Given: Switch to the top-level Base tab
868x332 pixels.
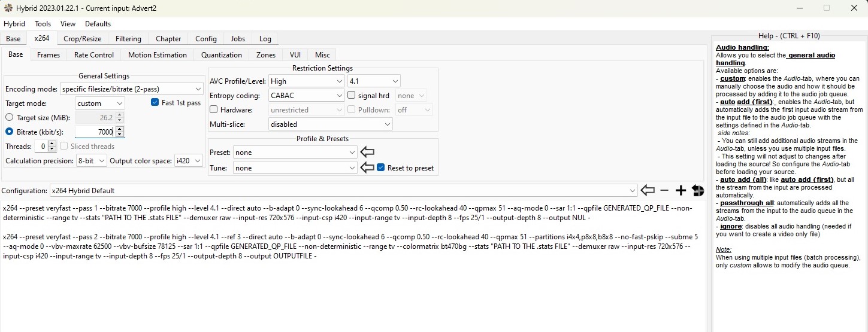Looking at the screenshot, I should pos(13,38).
